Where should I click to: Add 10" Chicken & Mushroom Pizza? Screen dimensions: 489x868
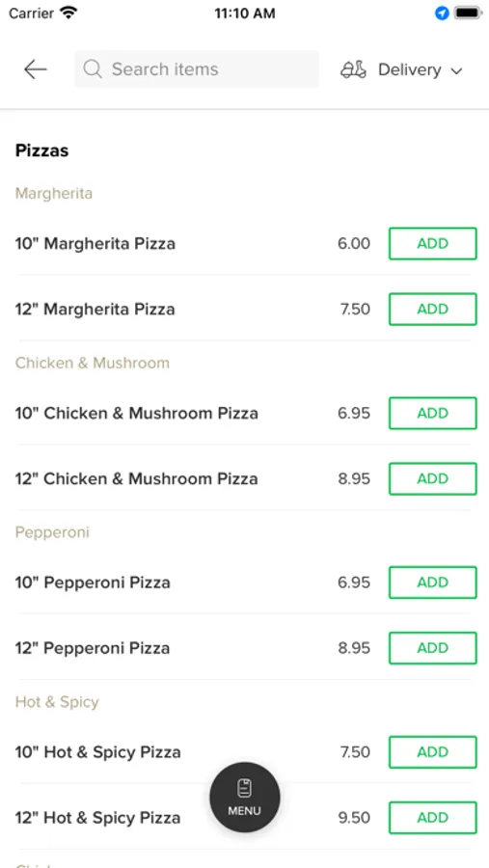click(432, 413)
